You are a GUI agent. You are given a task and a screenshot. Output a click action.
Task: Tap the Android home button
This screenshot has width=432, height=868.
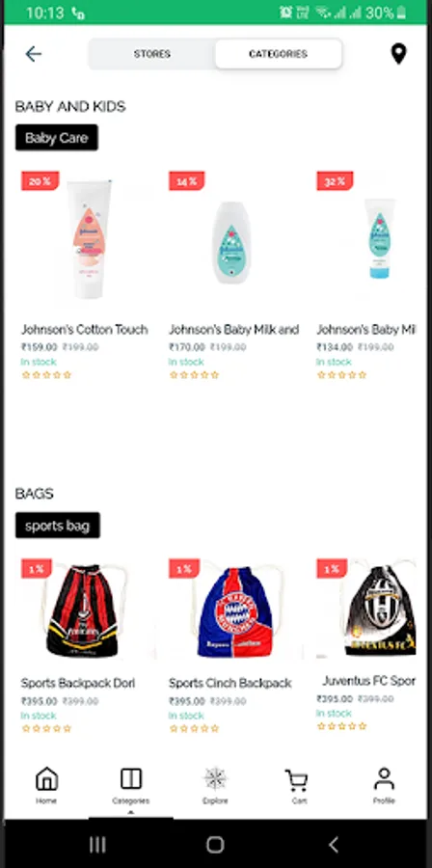(215, 844)
